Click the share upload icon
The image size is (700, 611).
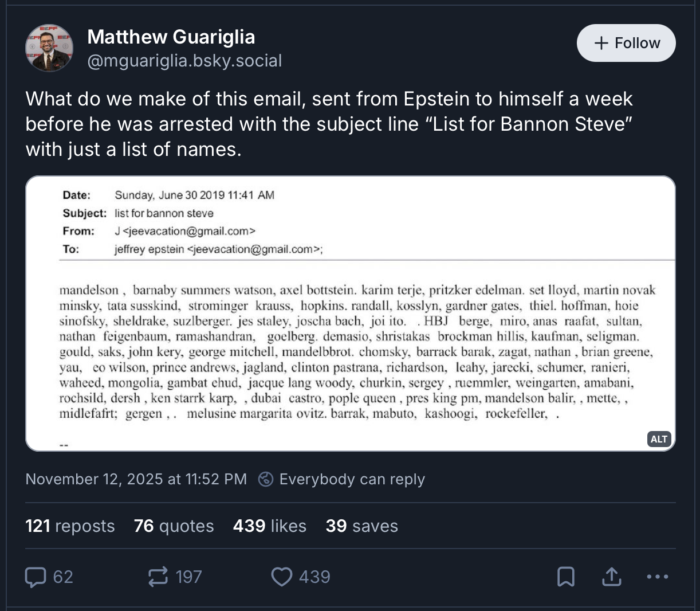tap(612, 577)
